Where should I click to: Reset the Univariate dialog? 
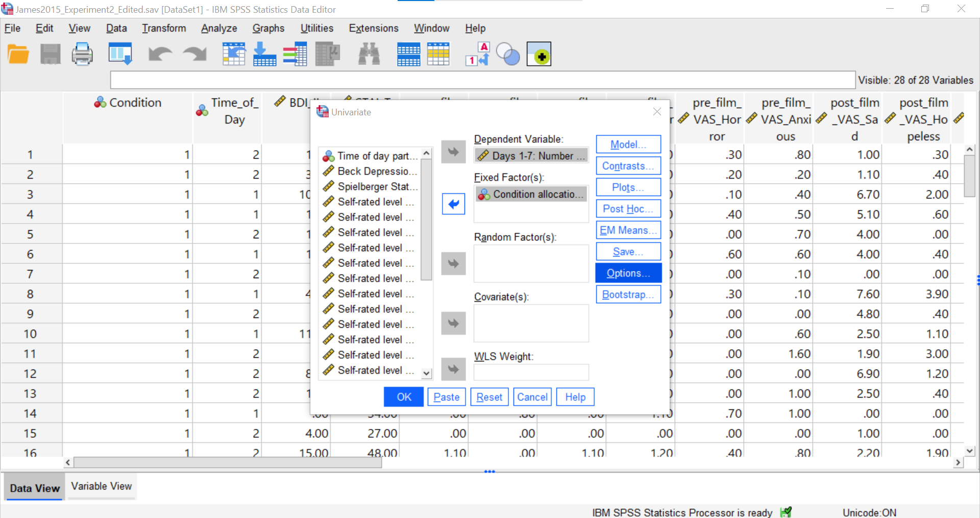[x=489, y=397]
